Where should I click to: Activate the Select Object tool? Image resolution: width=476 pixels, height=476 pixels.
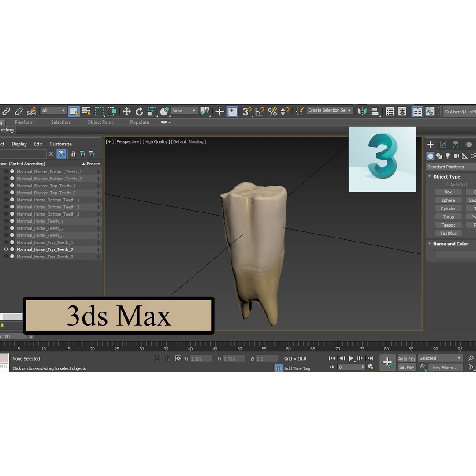74,112
